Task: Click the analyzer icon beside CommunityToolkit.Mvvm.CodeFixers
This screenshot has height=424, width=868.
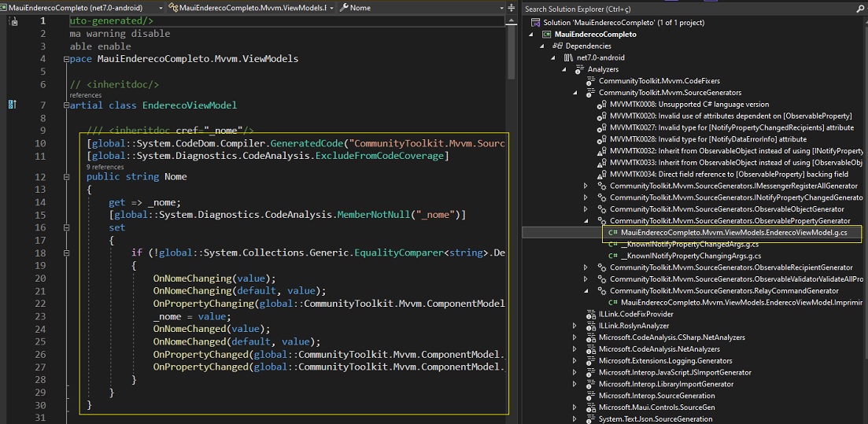Action: pyautogui.click(x=590, y=81)
